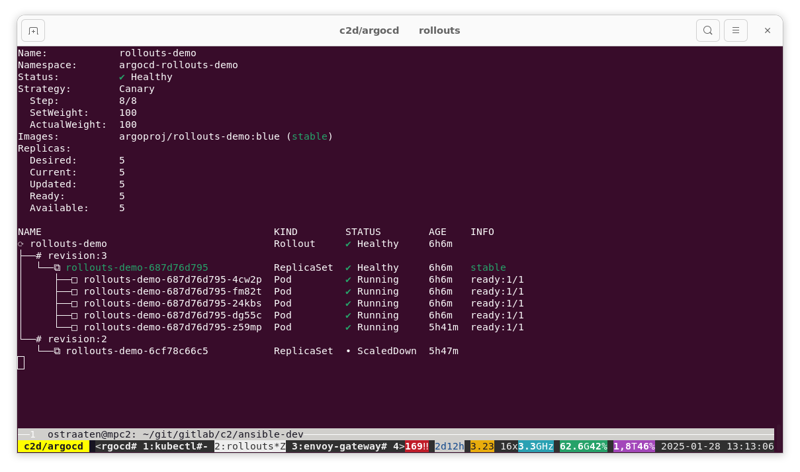Click the c2d/argocd session label

(x=53, y=447)
